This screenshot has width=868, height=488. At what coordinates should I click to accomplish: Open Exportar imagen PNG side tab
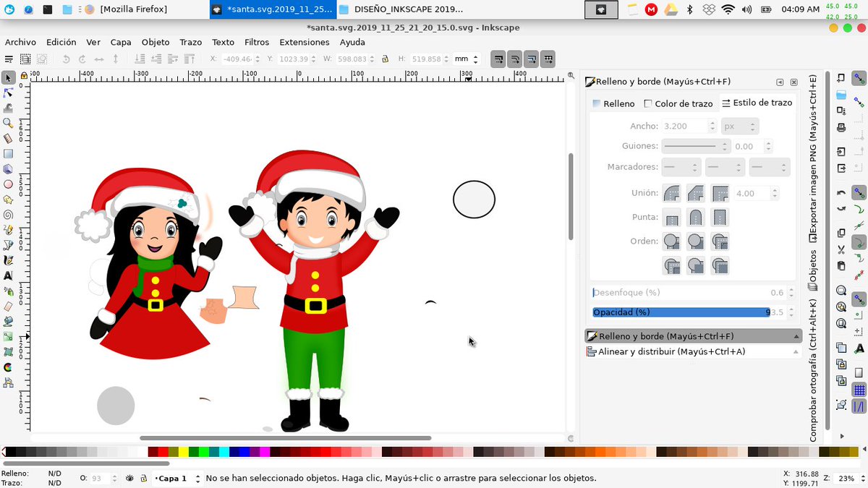click(813, 158)
